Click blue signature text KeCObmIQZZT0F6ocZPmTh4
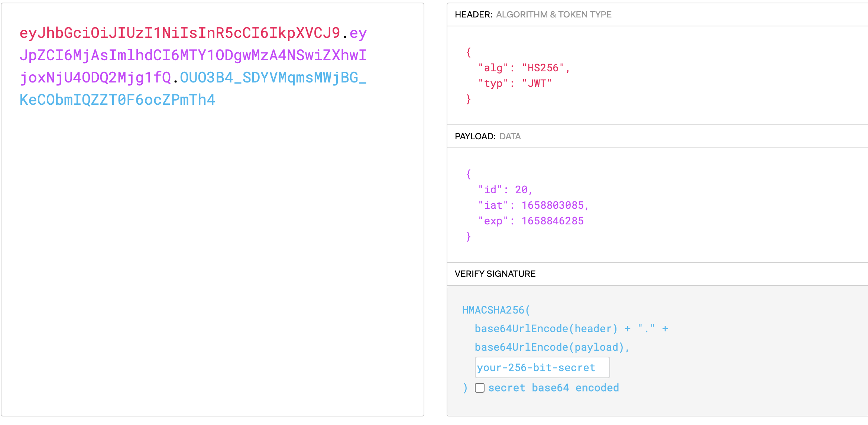 point(117,100)
